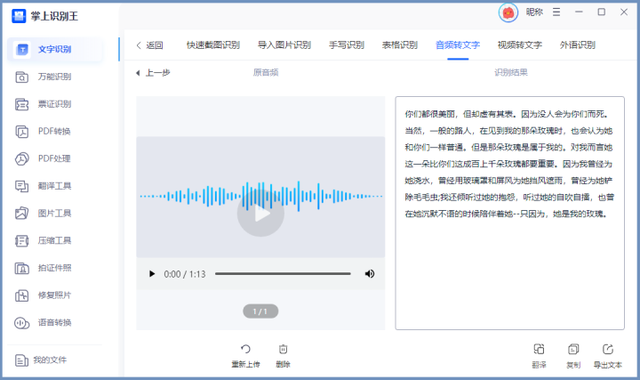Export the text with 导出文本
The height and width of the screenshot is (380, 640).
click(608, 356)
